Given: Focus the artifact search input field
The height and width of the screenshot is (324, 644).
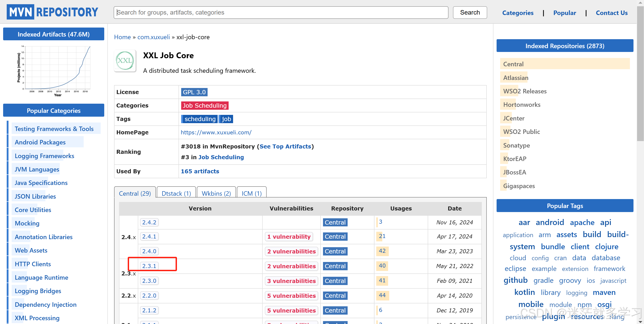Looking at the screenshot, I should [281, 13].
